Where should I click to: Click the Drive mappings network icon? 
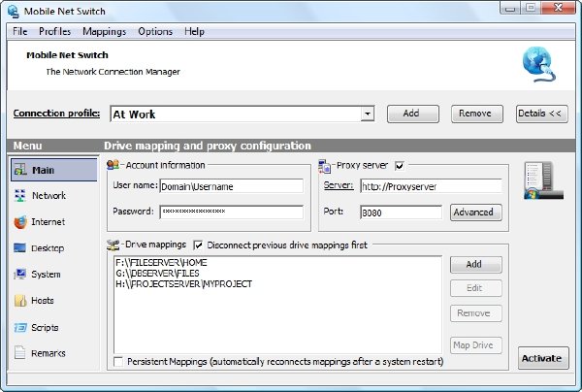tap(113, 245)
